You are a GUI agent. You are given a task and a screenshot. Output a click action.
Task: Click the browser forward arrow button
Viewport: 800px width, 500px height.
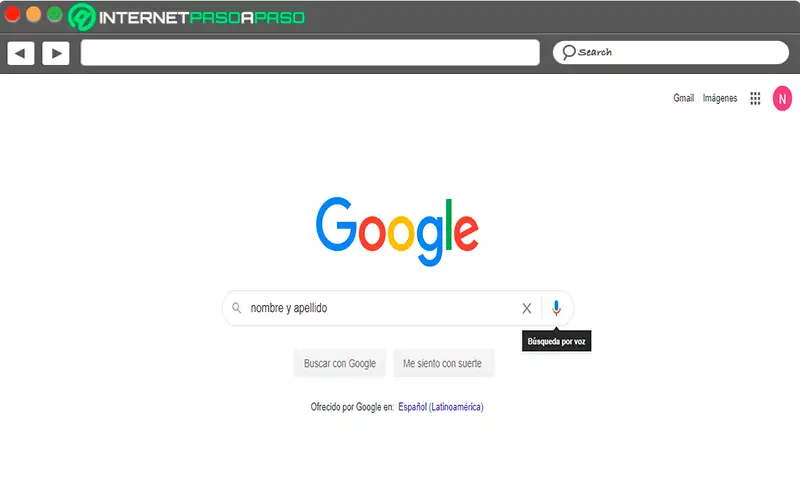56,53
